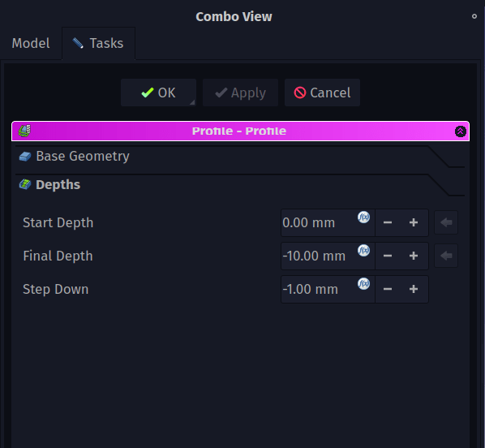Collapse the Profile panel with chevron

coord(460,131)
